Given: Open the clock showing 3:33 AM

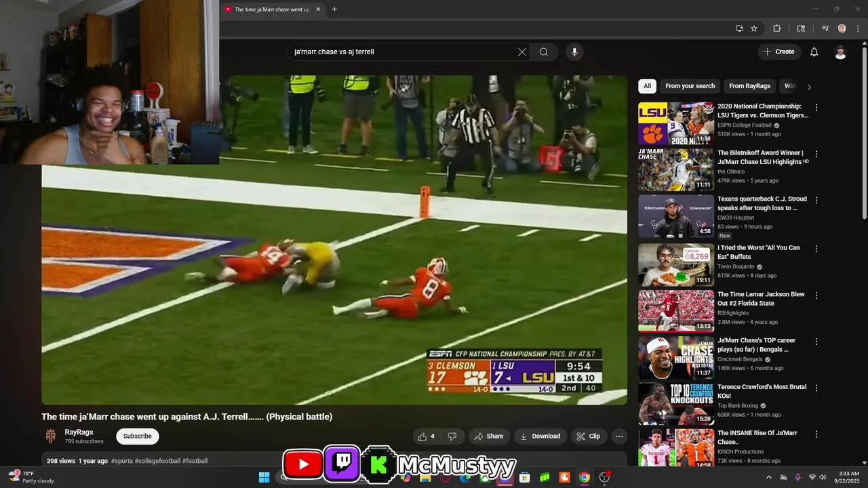Looking at the screenshot, I should (849, 477).
